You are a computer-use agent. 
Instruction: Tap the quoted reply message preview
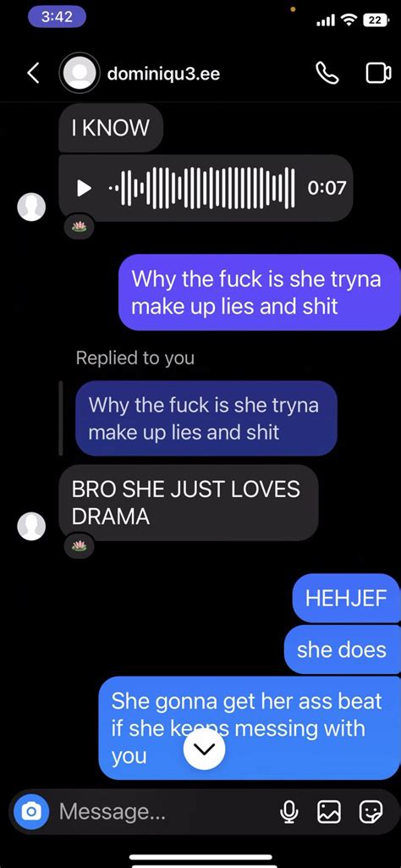coord(206,418)
